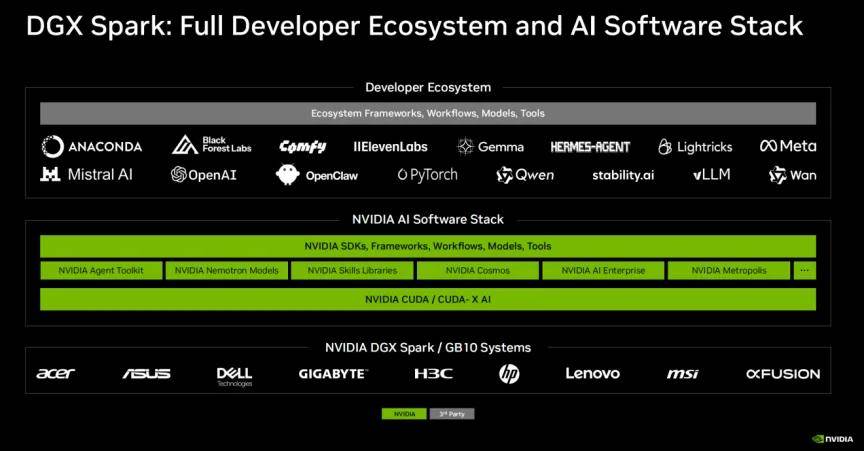
Task: Click the NVIDIA AI Software Stack heading
Action: (428, 219)
